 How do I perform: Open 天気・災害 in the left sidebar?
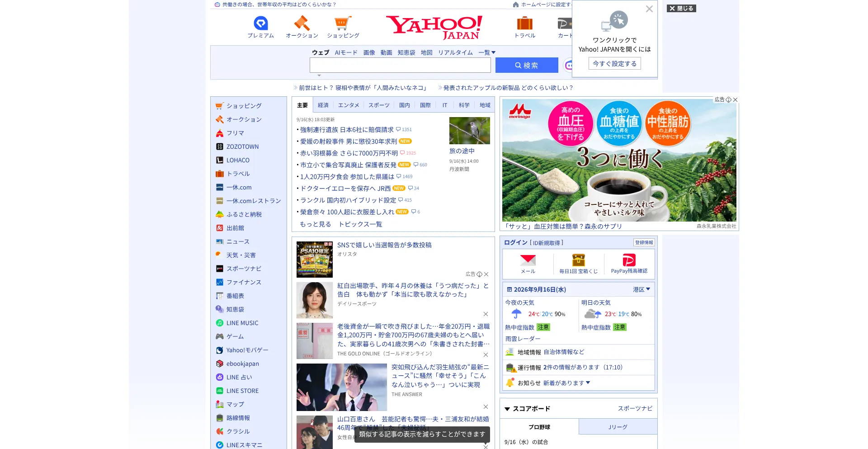pos(241,255)
